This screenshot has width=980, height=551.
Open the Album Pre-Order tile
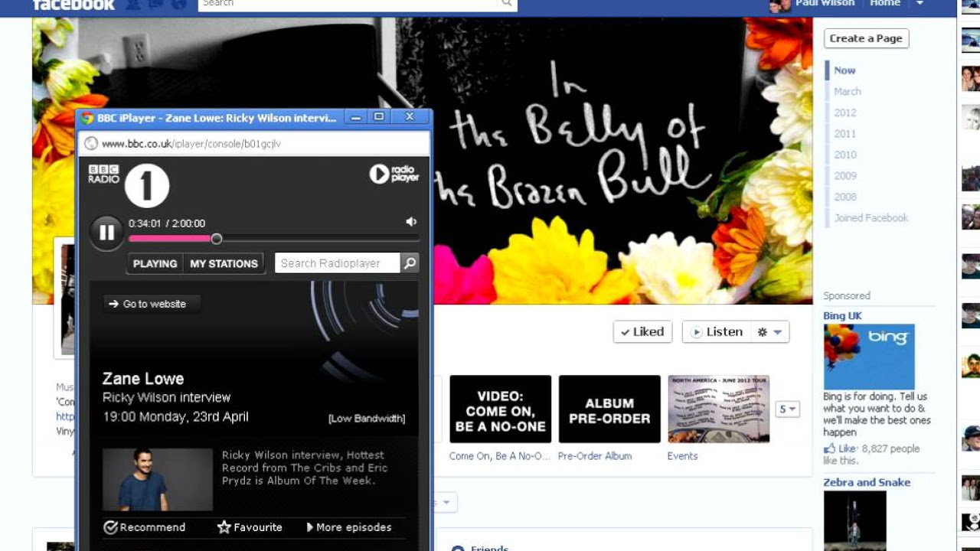609,409
